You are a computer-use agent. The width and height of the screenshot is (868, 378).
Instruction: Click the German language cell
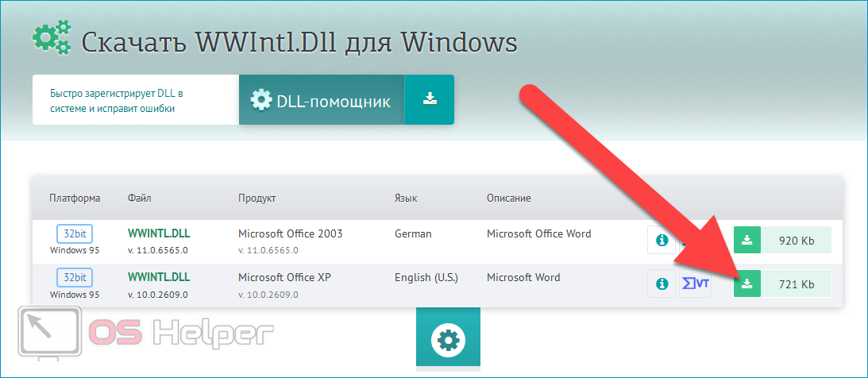(x=413, y=233)
